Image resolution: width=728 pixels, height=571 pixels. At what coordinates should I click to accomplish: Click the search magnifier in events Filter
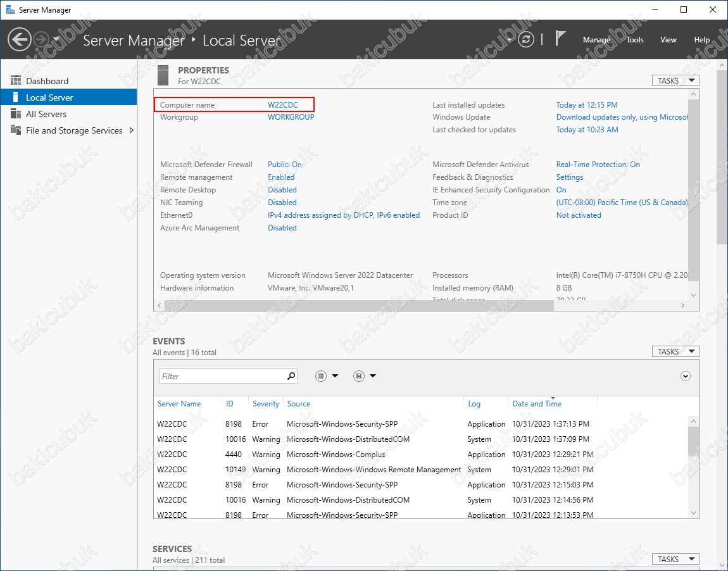tap(291, 376)
